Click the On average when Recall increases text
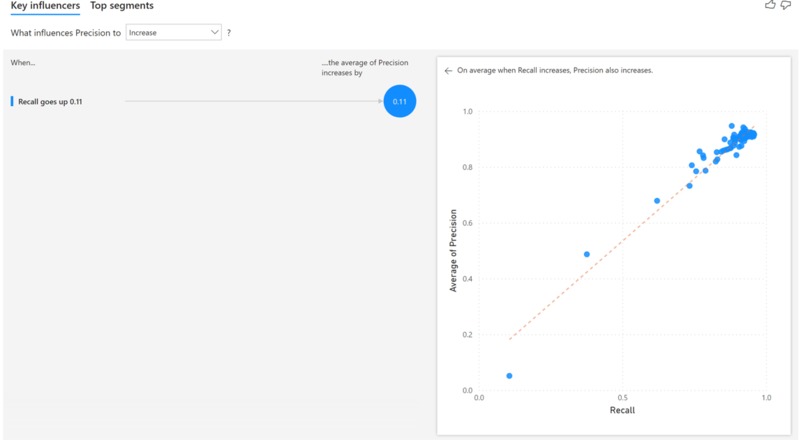806x440 pixels. click(x=555, y=70)
